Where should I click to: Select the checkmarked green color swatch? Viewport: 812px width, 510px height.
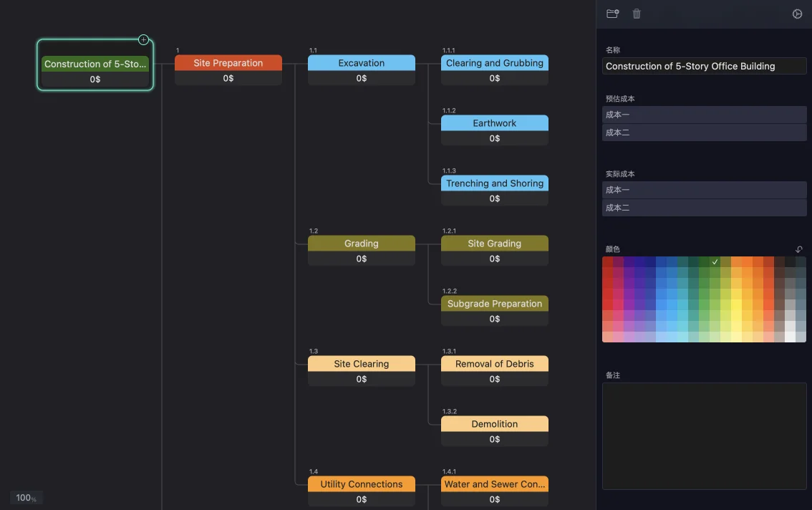click(715, 261)
